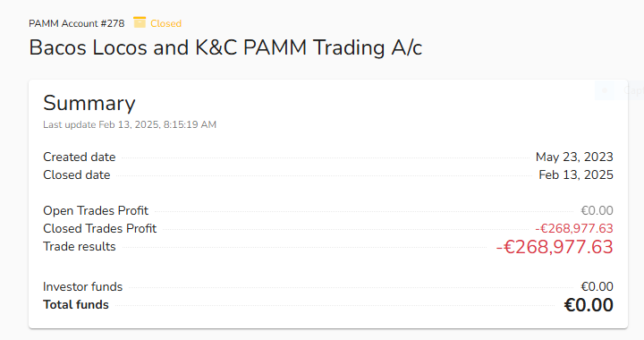Click the PAMM Account #278 label

click(x=76, y=23)
